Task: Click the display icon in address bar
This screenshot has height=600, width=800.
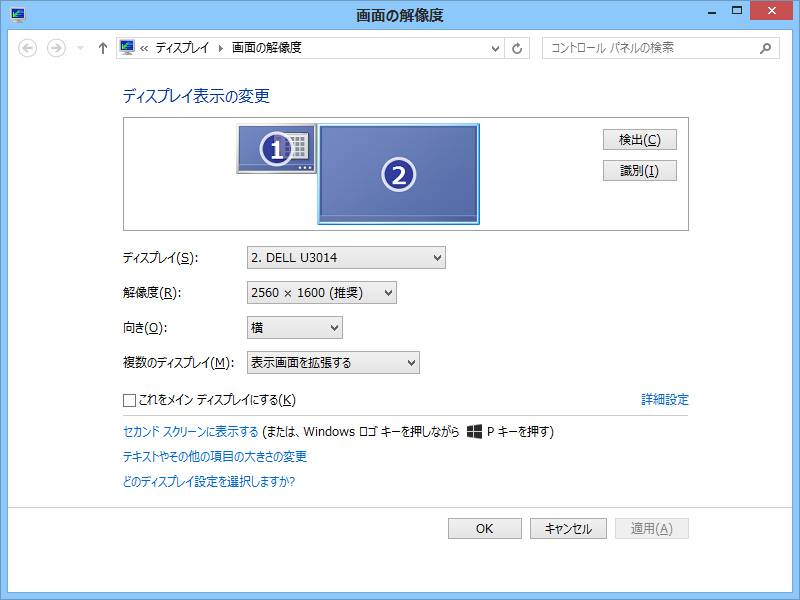Action: click(127, 48)
